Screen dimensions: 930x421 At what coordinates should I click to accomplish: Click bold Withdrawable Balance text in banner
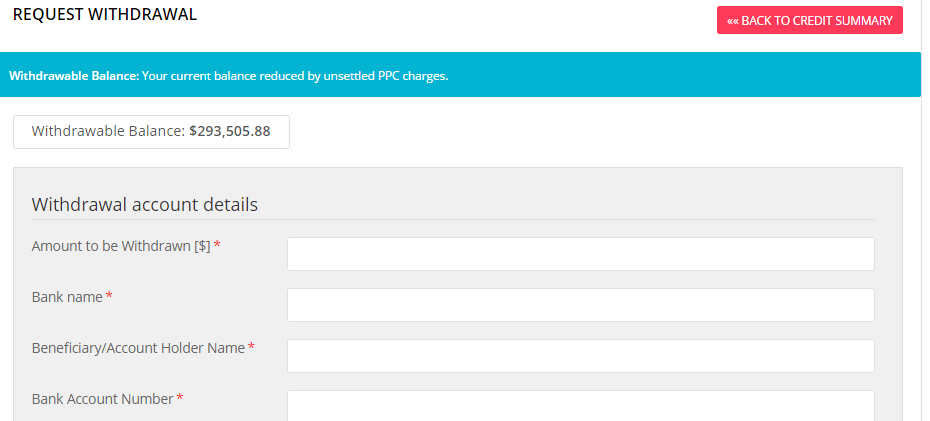pos(74,76)
